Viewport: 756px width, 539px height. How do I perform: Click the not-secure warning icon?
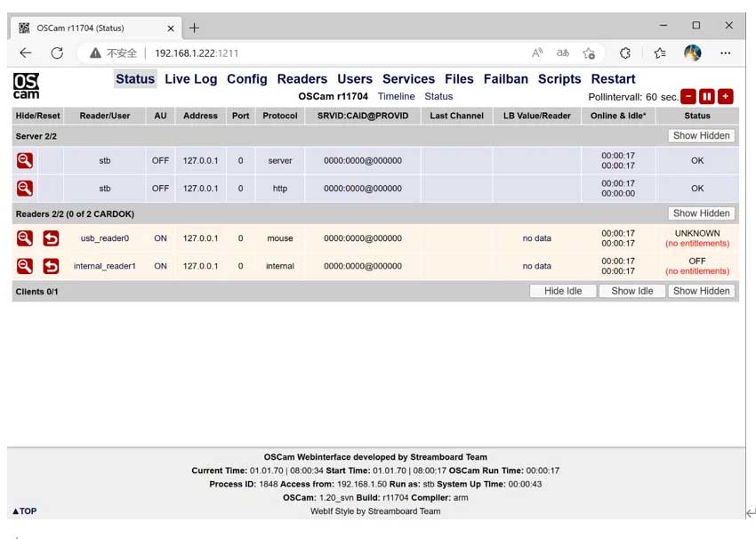[95, 53]
